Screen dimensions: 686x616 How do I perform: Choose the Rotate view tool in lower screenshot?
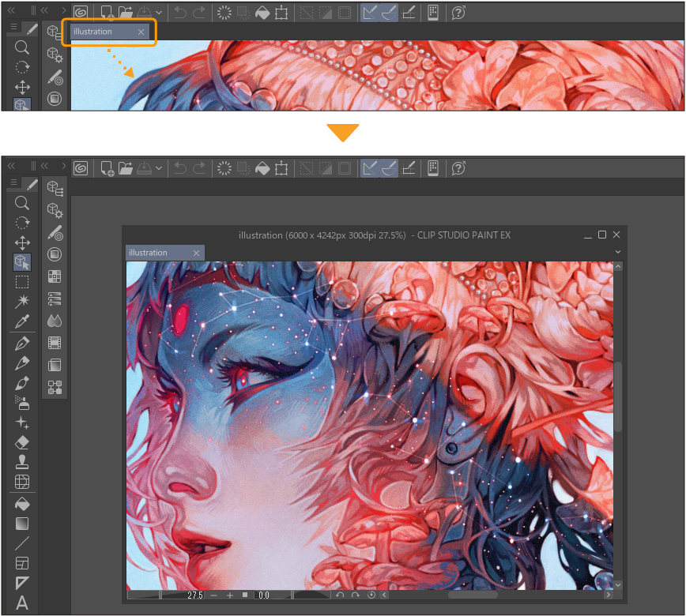pos(22,223)
